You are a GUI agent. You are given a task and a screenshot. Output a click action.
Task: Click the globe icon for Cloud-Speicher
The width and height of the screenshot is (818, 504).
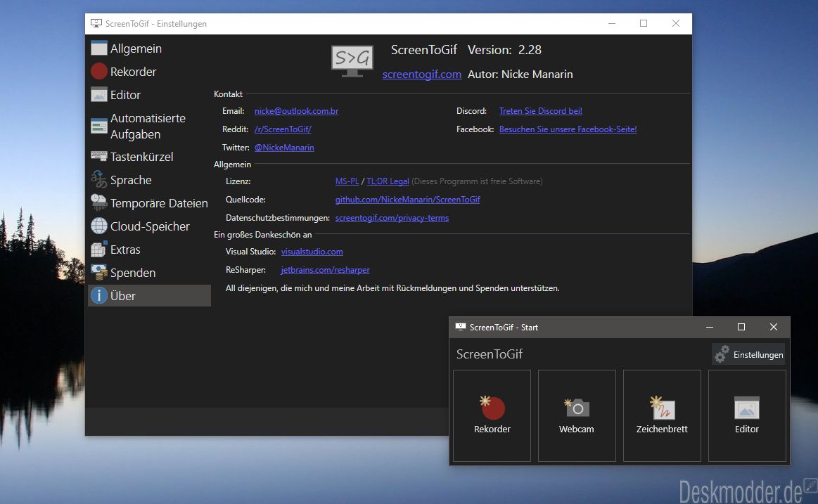(98, 226)
